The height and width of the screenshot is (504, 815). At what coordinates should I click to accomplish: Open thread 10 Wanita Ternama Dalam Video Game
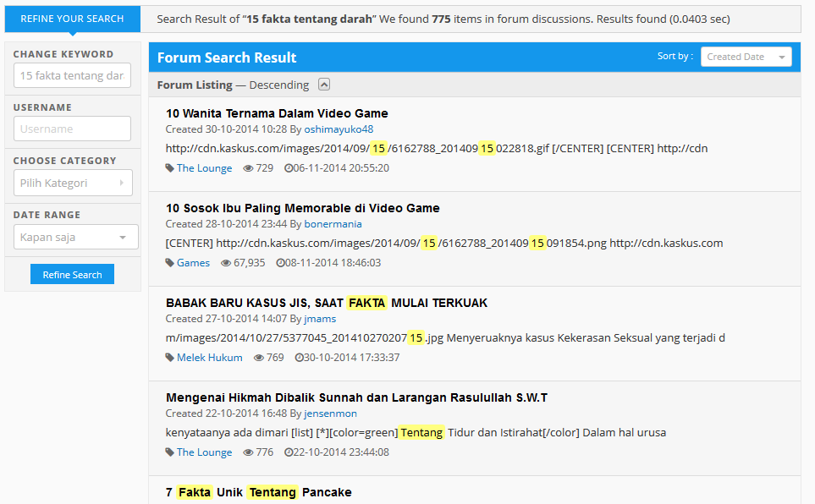tap(277, 113)
